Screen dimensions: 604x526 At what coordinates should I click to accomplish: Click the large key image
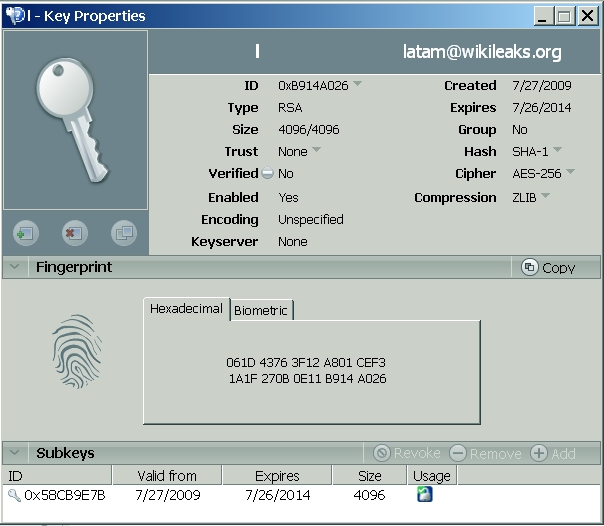pos(75,120)
